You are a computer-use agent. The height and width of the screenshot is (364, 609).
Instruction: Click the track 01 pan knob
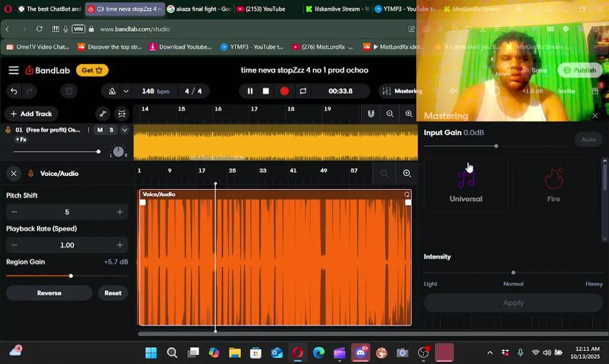[x=118, y=151]
